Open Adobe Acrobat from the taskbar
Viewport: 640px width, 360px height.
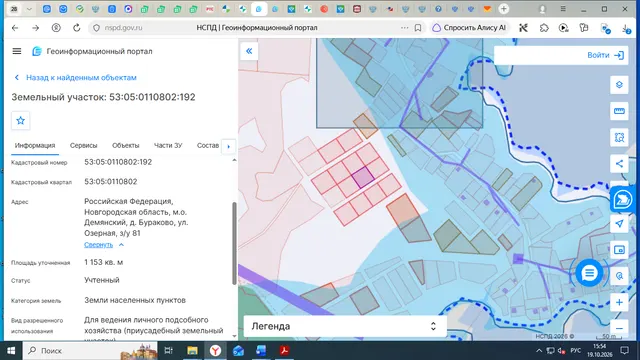(x=284, y=351)
